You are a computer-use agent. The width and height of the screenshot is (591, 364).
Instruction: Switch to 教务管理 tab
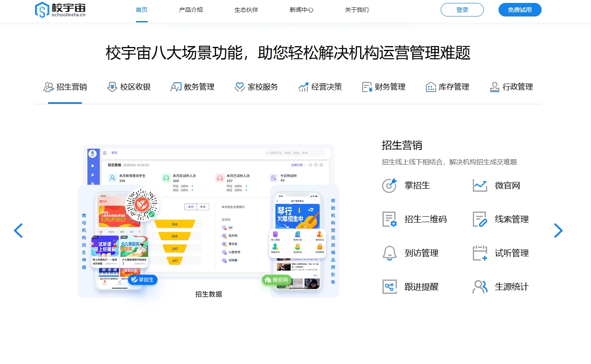point(199,87)
